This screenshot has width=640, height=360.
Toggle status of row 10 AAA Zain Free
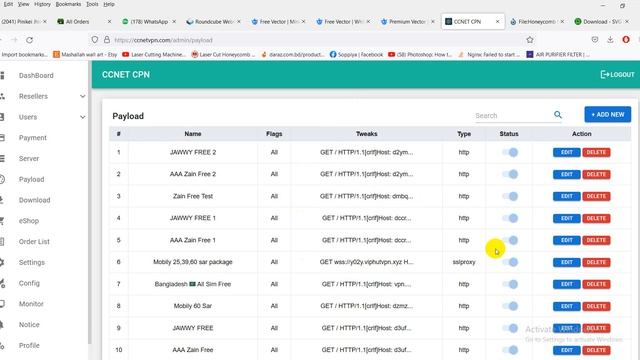510,350
